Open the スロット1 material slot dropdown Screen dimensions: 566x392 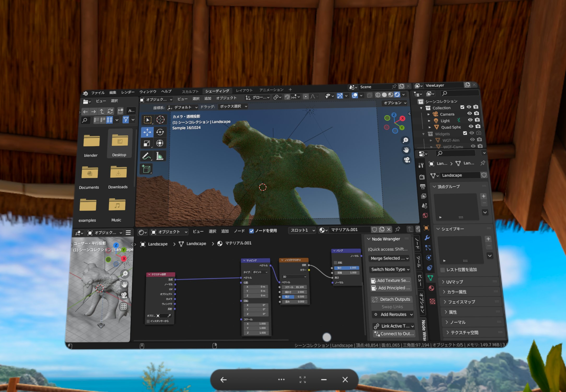coord(302,230)
